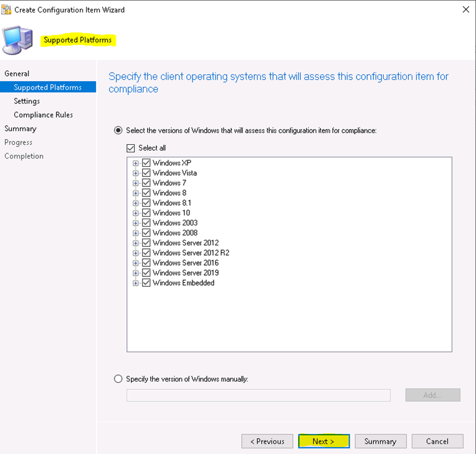Screen dimensions: 476x454
Task: Click the Previous button
Action: tap(267, 441)
